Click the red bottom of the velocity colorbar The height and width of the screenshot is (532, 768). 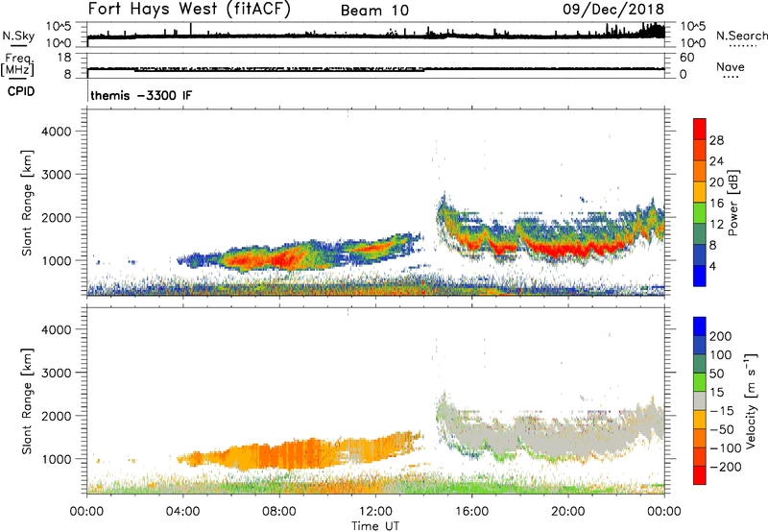click(x=700, y=476)
